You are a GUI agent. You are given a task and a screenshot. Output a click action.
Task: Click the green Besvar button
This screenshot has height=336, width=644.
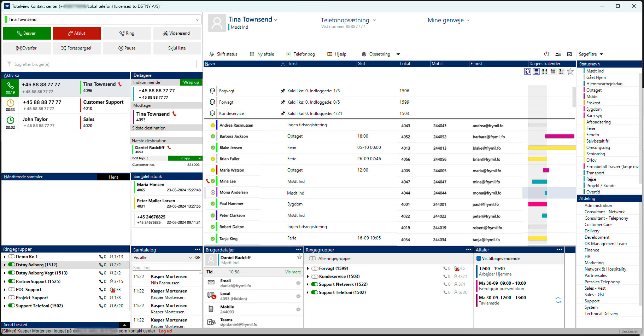tap(27, 33)
